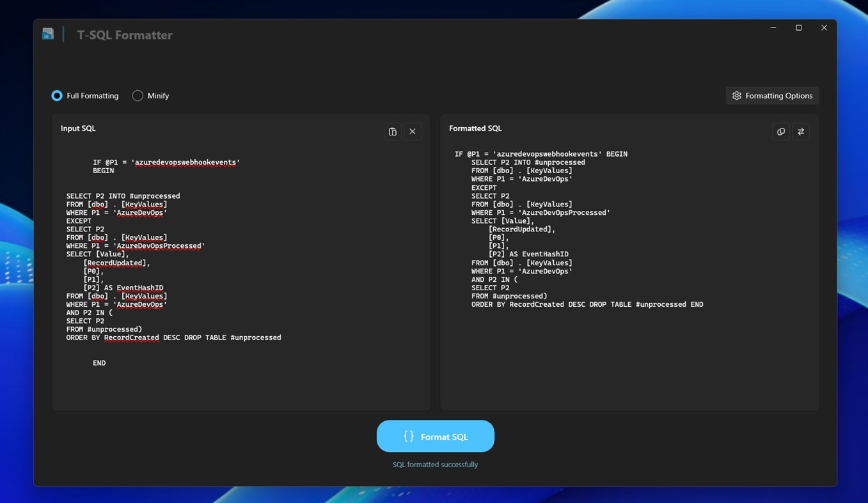Copy the Formatted SQL output
Viewport: 868px width, 503px height.
pos(781,132)
